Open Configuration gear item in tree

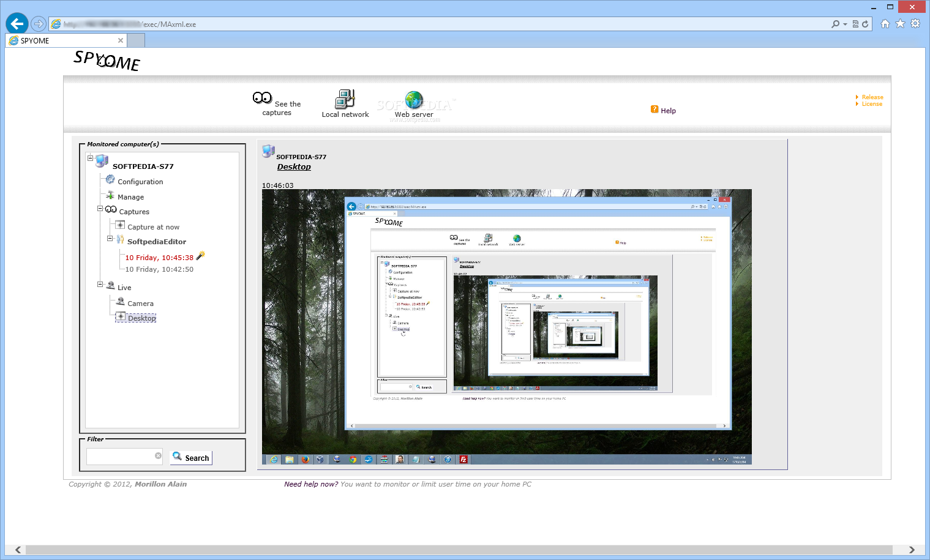pyautogui.click(x=110, y=179)
